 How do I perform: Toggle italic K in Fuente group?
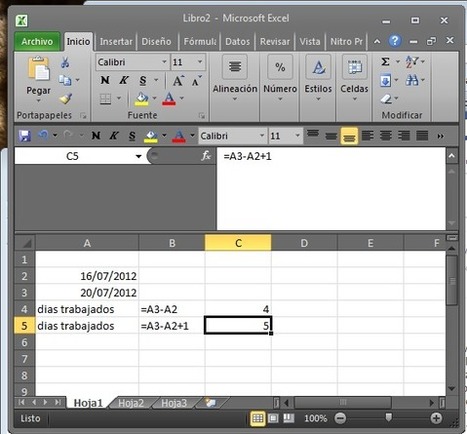pyautogui.click(x=124, y=80)
